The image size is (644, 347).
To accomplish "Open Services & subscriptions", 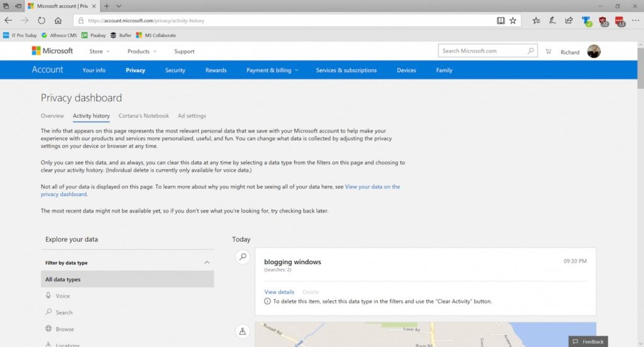I will pos(347,70).
